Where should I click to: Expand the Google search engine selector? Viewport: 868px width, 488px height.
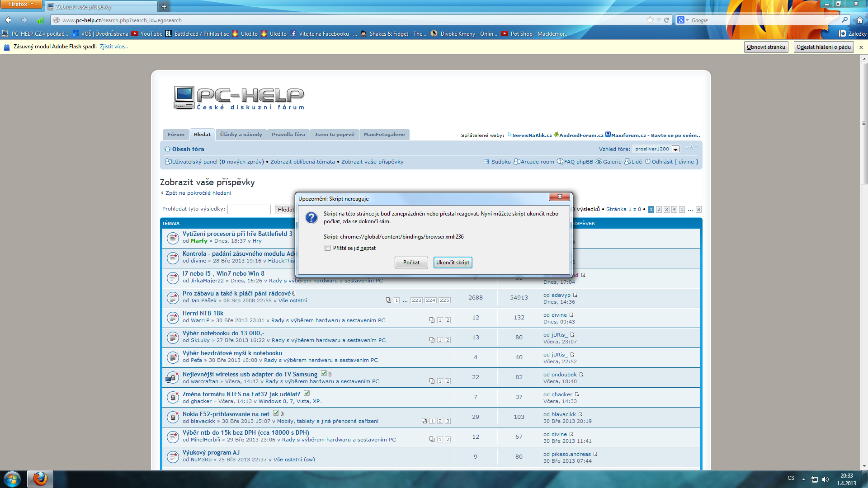click(683, 20)
